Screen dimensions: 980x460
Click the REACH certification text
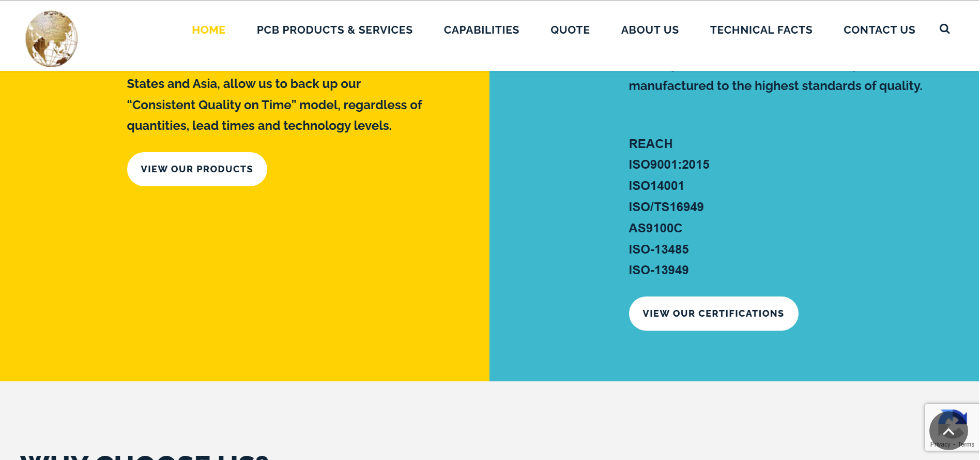pyautogui.click(x=650, y=144)
